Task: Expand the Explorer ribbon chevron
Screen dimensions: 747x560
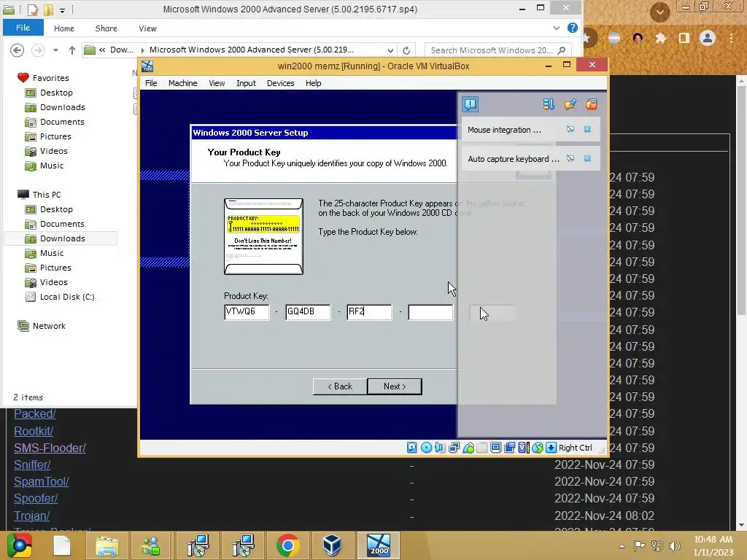Action: click(556, 28)
